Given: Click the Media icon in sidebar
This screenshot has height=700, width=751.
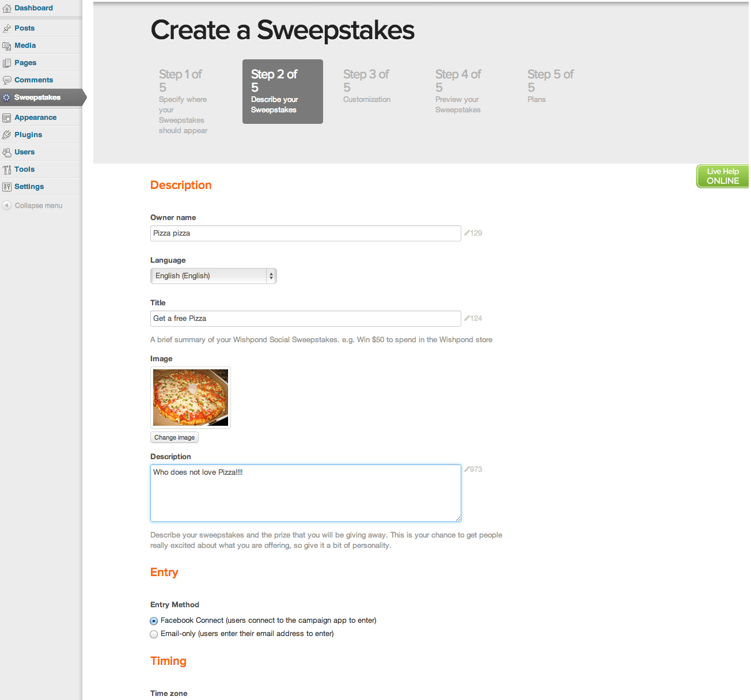Looking at the screenshot, I should pos(7,46).
